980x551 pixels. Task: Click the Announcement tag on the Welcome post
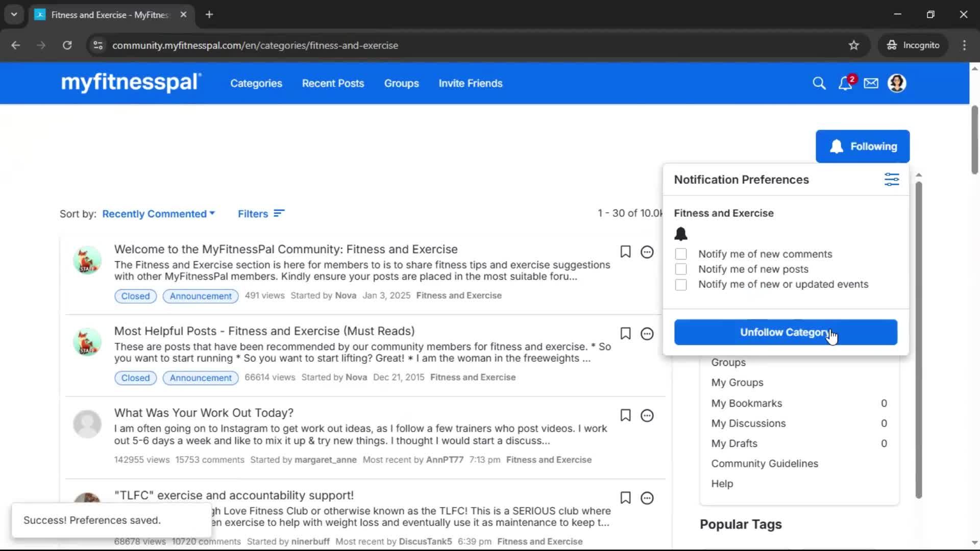tap(201, 296)
